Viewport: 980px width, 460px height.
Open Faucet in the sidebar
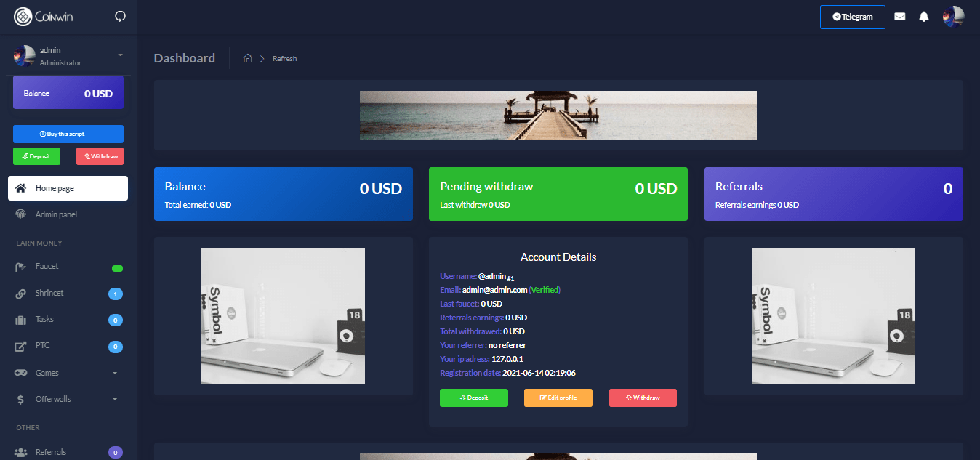click(x=47, y=267)
